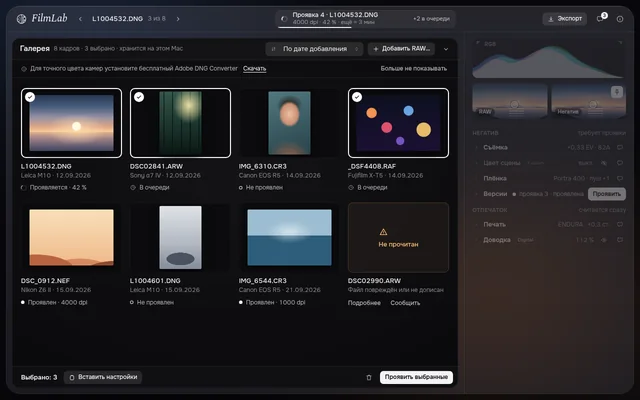640x400 pixels.
Task: Select the Негатив preview thumbnail
Action: pyautogui.click(x=589, y=100)
